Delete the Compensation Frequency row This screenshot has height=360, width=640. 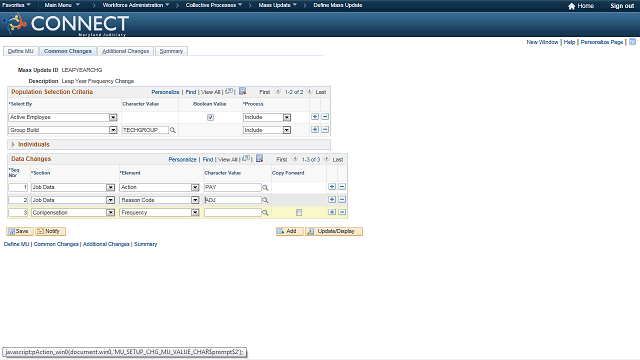click(342, 212)
